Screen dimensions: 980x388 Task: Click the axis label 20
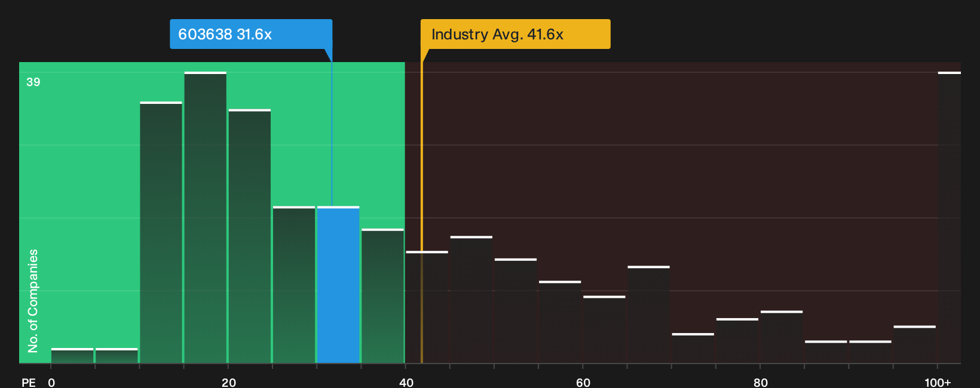pyautogui.click(x=229, y=383)
